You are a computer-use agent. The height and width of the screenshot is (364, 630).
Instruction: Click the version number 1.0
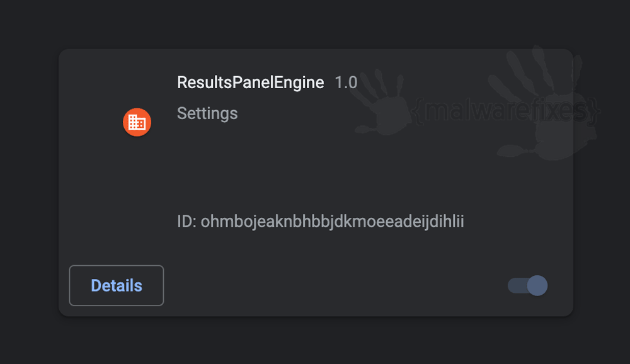click(x=346, y=82)
